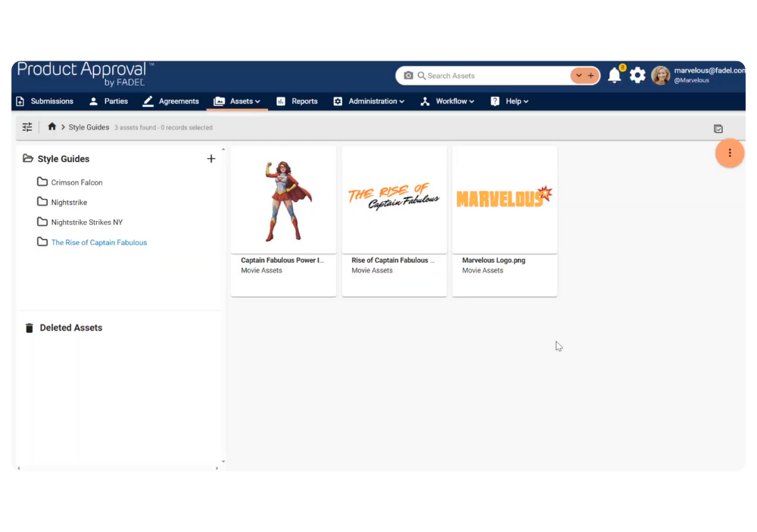Expand search options dropdown arrow

pos(579,76)
